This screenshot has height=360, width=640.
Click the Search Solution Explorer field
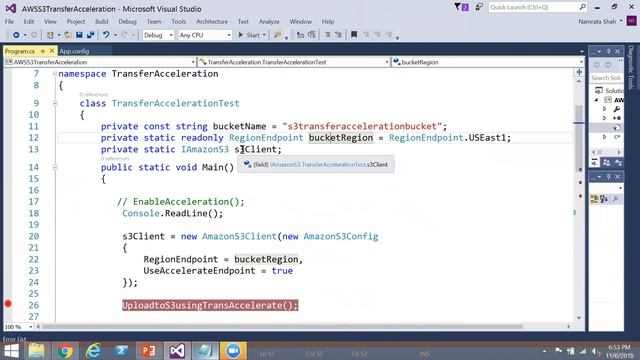(x=606, y=78)
